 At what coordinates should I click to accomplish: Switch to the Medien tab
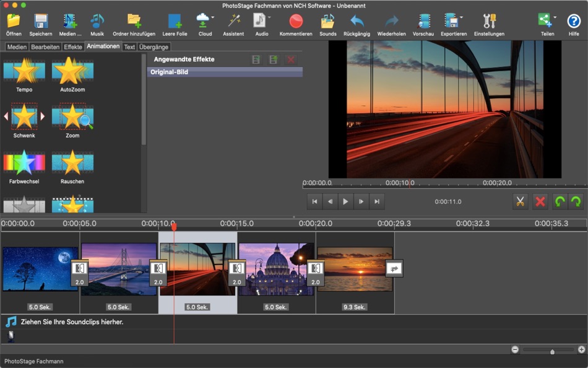pyautogui.click(x=17, y=47)
